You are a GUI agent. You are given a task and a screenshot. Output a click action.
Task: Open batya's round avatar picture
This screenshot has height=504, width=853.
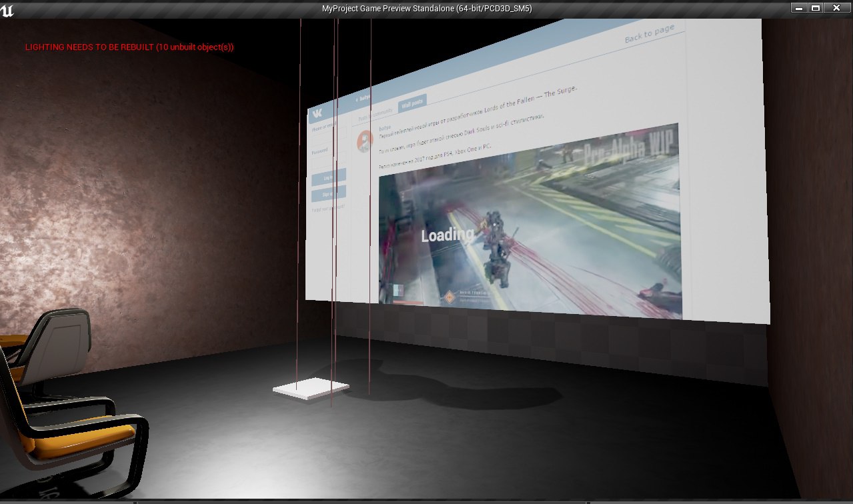point(365,141)
